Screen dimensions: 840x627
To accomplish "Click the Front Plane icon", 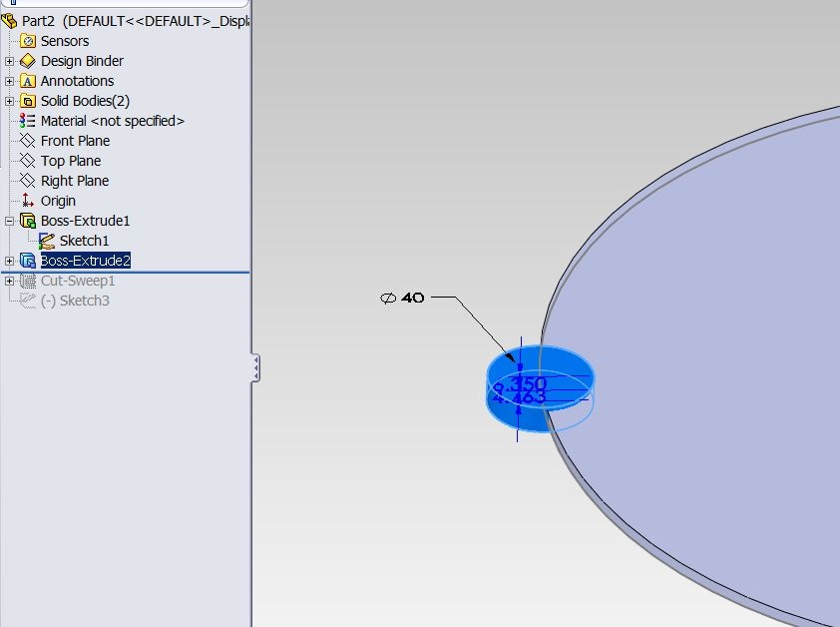I will point(27,141).
